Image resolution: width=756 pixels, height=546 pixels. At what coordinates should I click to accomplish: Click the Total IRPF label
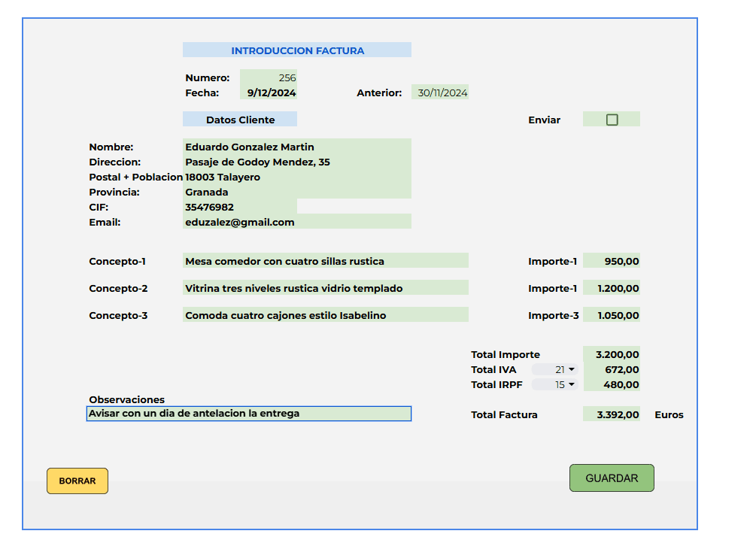496,384
